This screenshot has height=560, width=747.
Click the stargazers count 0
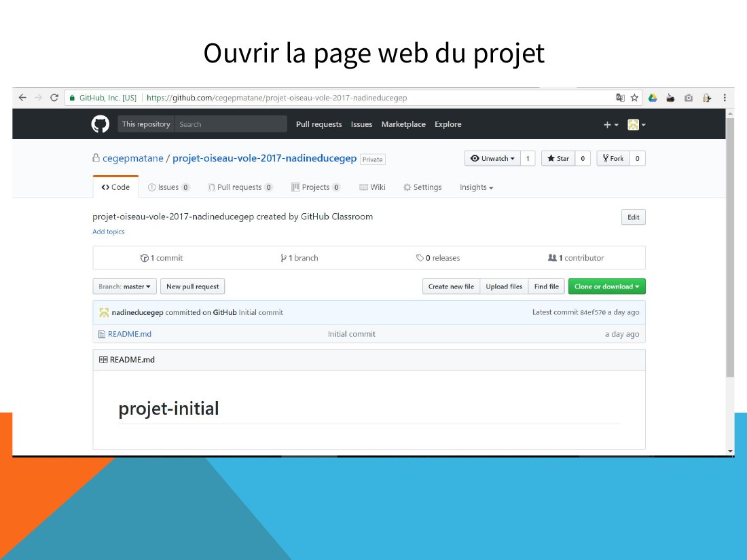click(x=583, y=159)
